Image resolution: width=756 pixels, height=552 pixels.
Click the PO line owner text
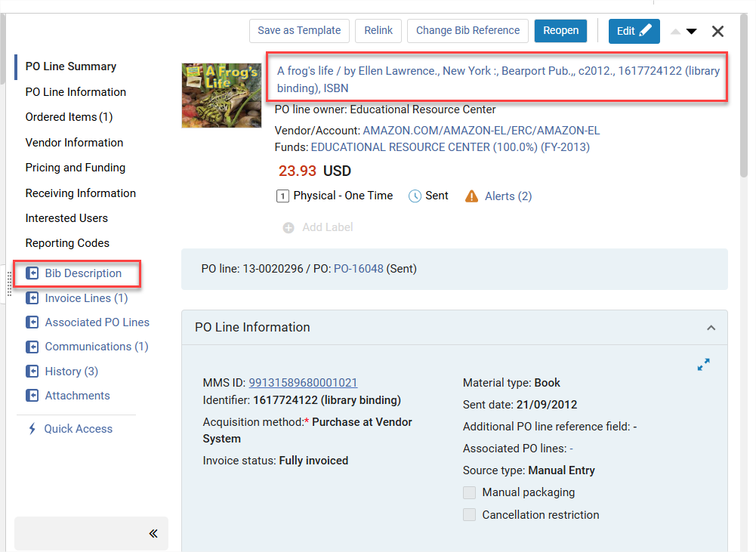click(x=384, y=109)
